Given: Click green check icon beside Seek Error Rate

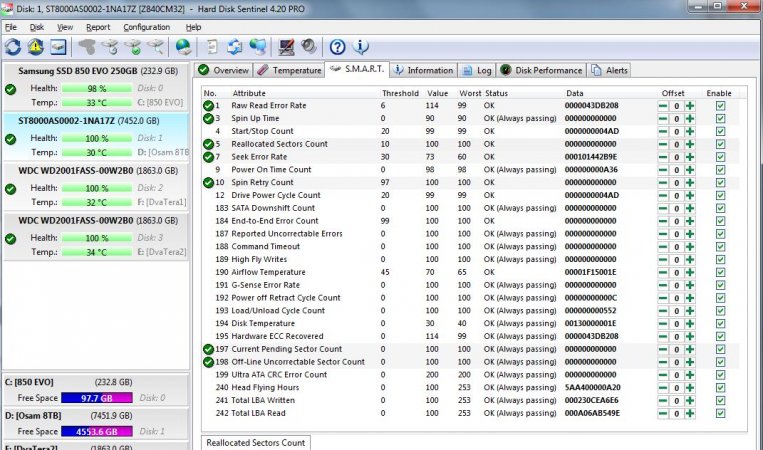Looking at the screenshot, I should tap(208, 157).
